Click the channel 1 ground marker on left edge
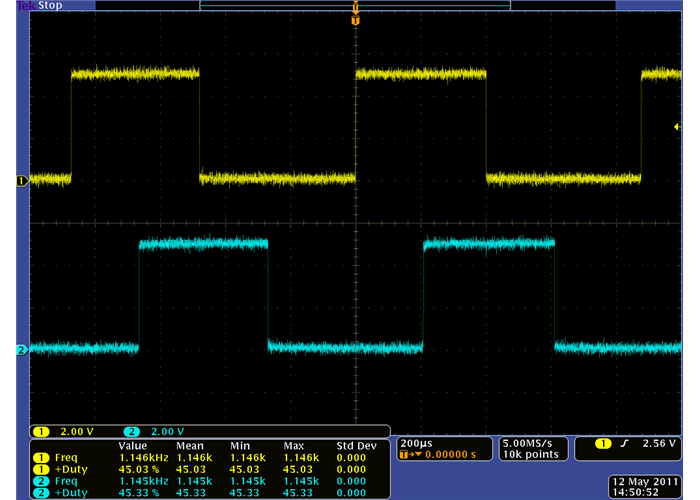This screenshot has width=700, height=500. pos(20,181)
